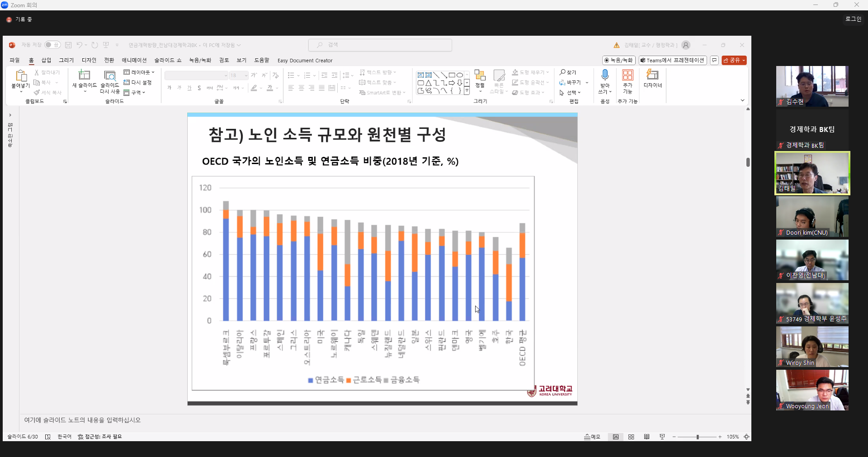Click Present in Teams (Teams에서 프레젠테이션) button

coord(672,60)
